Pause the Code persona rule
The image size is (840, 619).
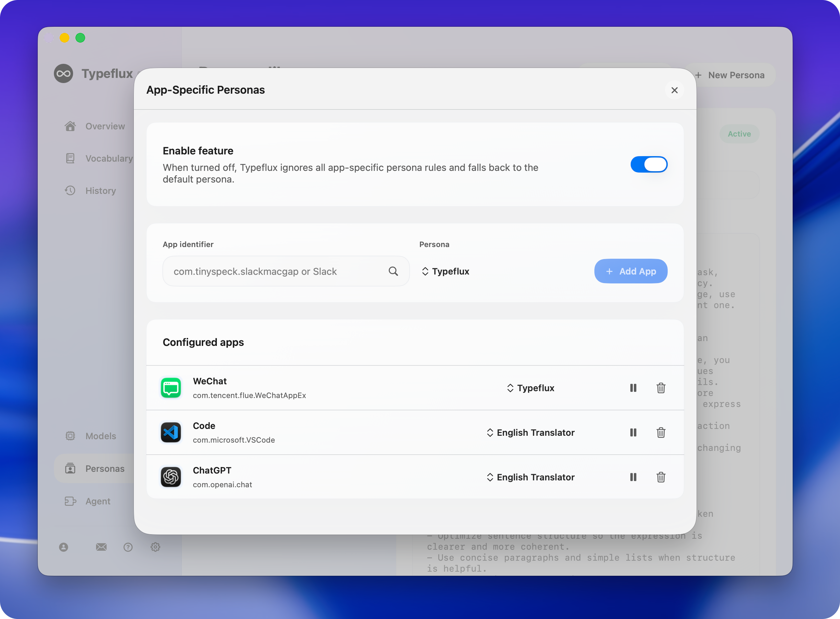pos(633,432)
